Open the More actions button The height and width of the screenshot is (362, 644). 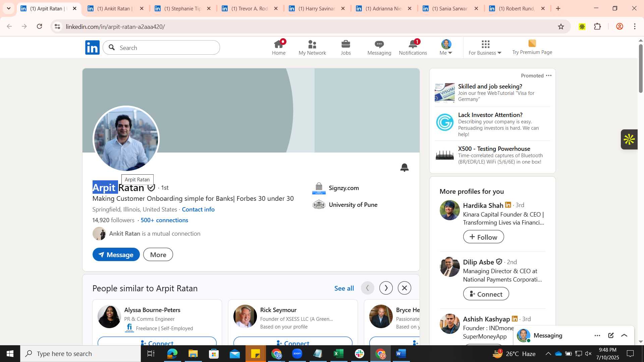click(x=158, y=255)
